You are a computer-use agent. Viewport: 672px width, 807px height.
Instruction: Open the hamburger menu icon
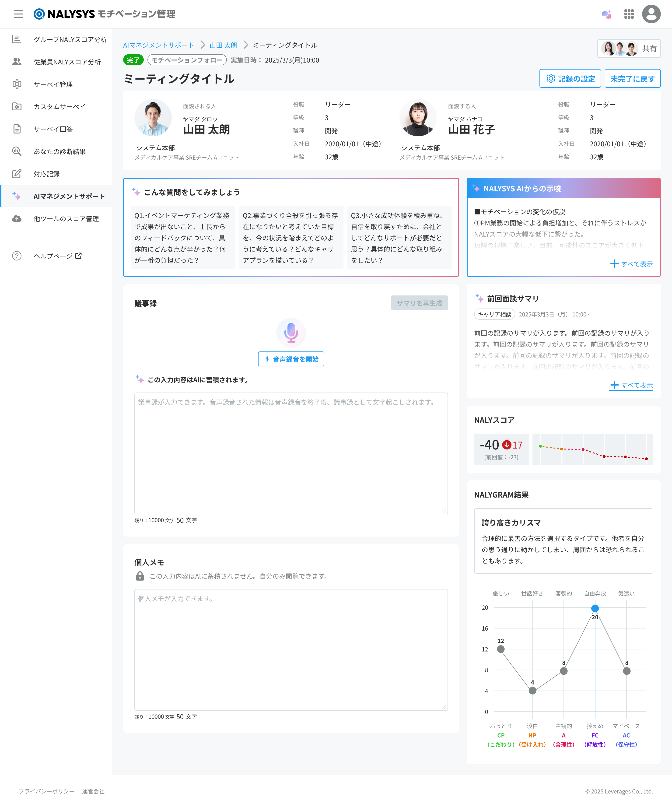click(x=18, y=14)
